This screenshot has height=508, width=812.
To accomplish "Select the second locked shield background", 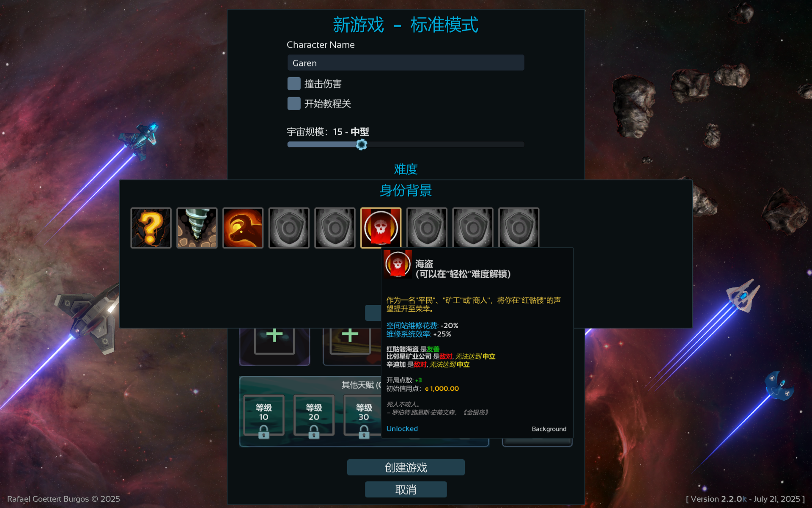I will (x=335, y=228).
